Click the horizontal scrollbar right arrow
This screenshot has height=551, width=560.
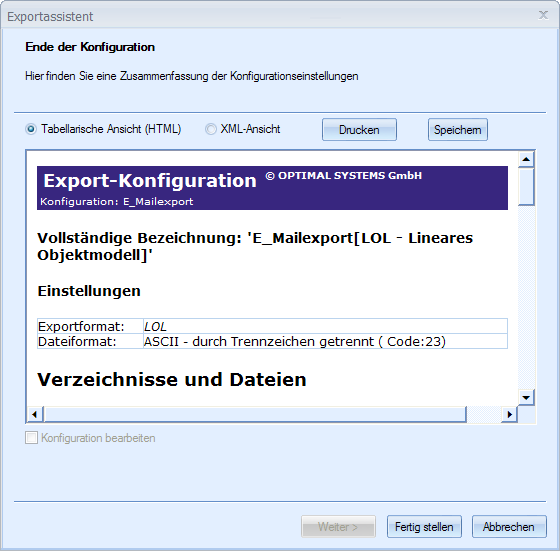point(509,414)
